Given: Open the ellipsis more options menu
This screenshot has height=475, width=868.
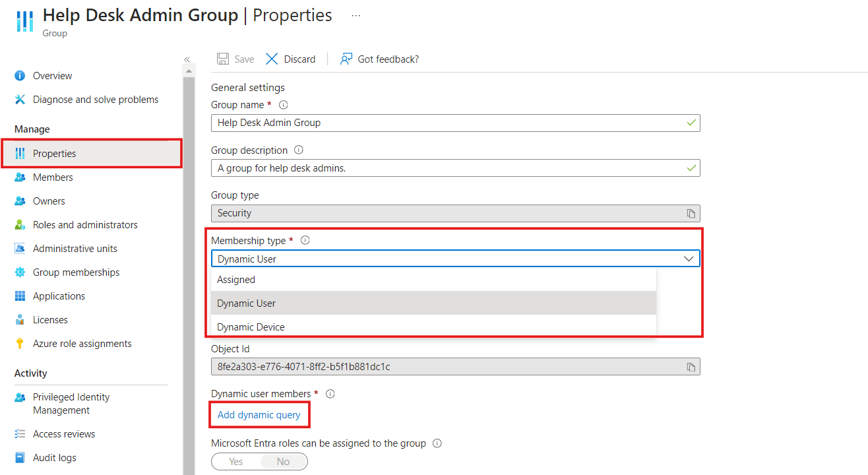Looking at the screenshot, I should [356, 15].
